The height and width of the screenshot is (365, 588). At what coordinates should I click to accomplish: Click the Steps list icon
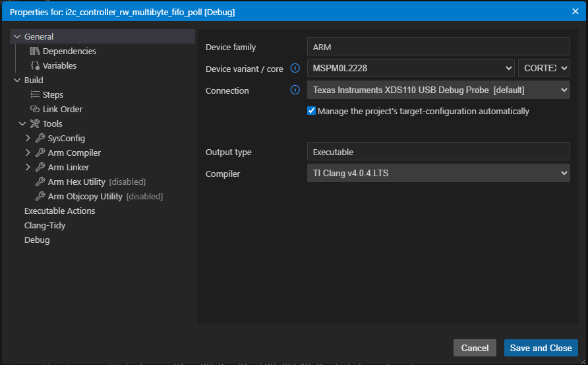[35, 94]
